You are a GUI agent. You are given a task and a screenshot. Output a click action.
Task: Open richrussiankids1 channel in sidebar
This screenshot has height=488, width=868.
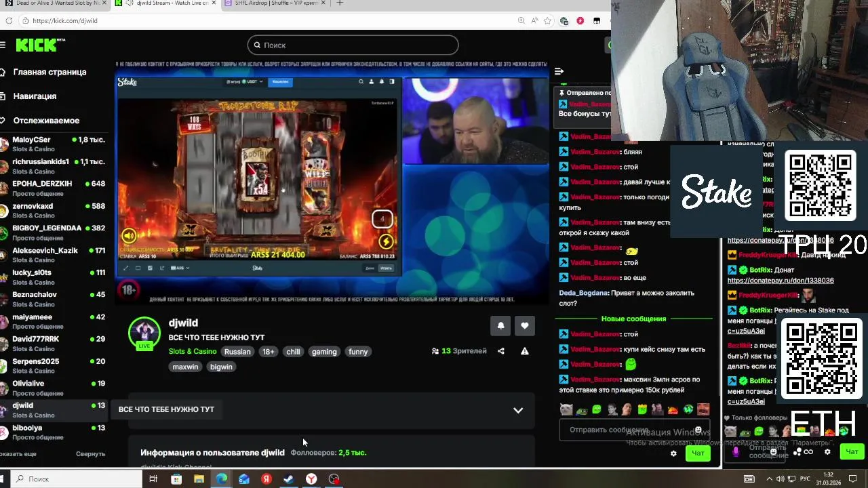tap(53, 166)
